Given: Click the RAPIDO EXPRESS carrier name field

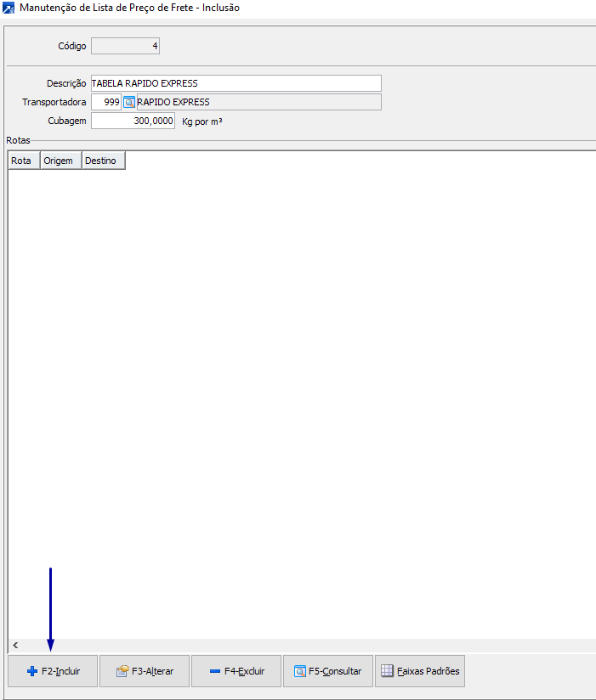Looking at the screenshot, I should (258, 102).
